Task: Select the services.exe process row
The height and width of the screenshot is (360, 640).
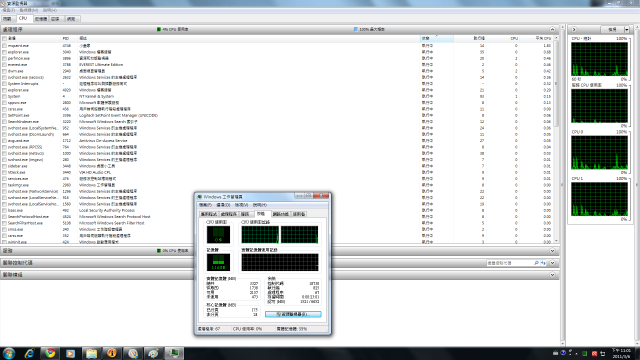Action: click(x=278, y=179)
